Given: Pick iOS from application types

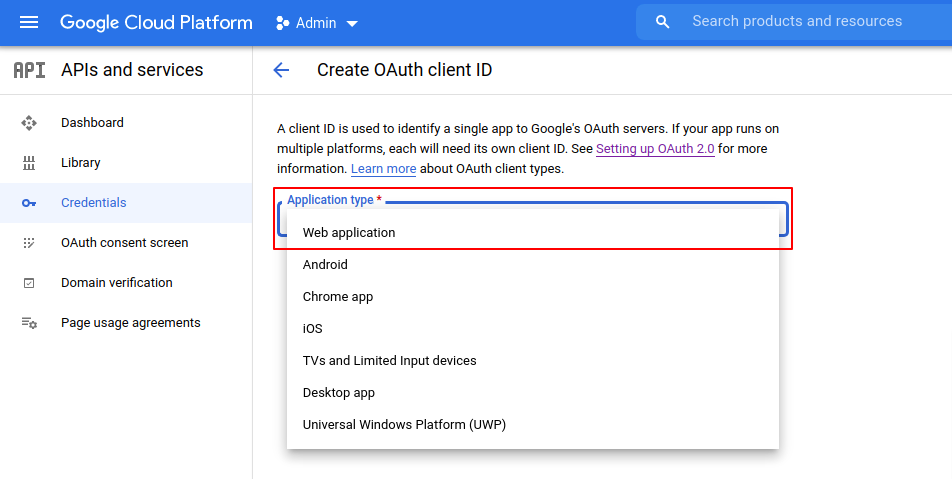Looking at the screenshot, I should [x=312, y=329].
